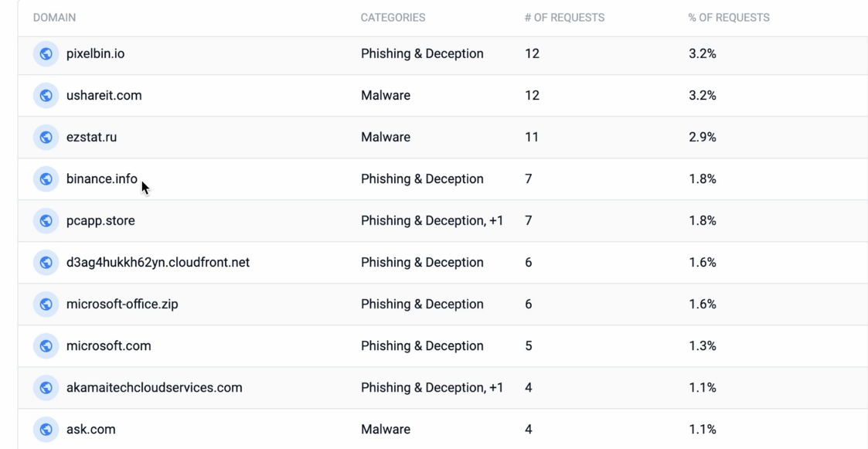868x449 pixels.
Task: Expand akamaitechcloudservices.com's +1 categories
Action: click(x=432, y=387)
